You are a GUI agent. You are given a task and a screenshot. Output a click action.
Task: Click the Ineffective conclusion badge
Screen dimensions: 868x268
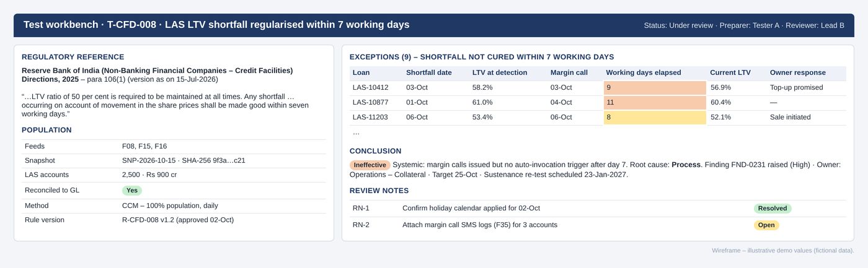click(x=370, y=165)
